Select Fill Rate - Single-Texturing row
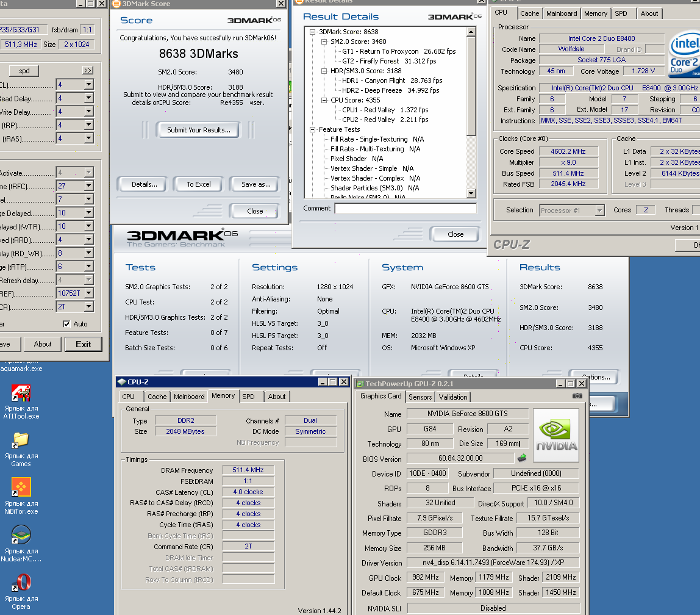The width and height of the screenshot is (700, 615). coord(377,139)
